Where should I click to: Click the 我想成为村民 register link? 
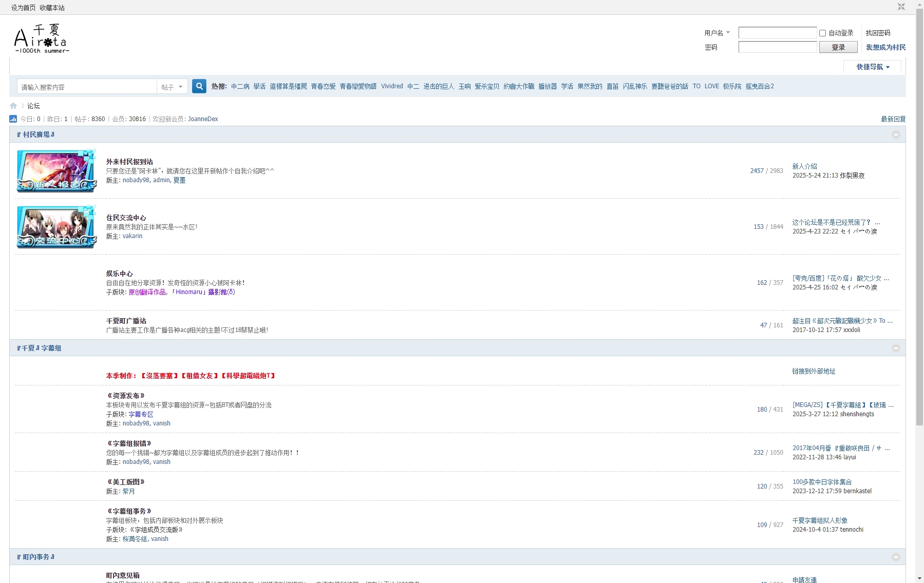[885, 47]
